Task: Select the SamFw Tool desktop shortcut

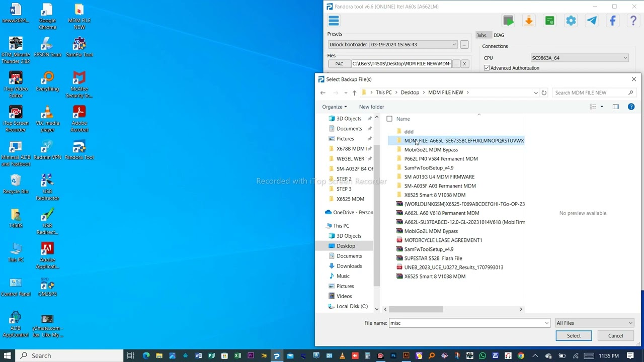Action: 79,48
